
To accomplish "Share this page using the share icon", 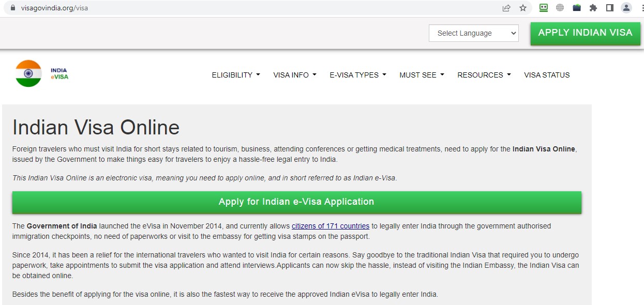I will click(506, 8).
